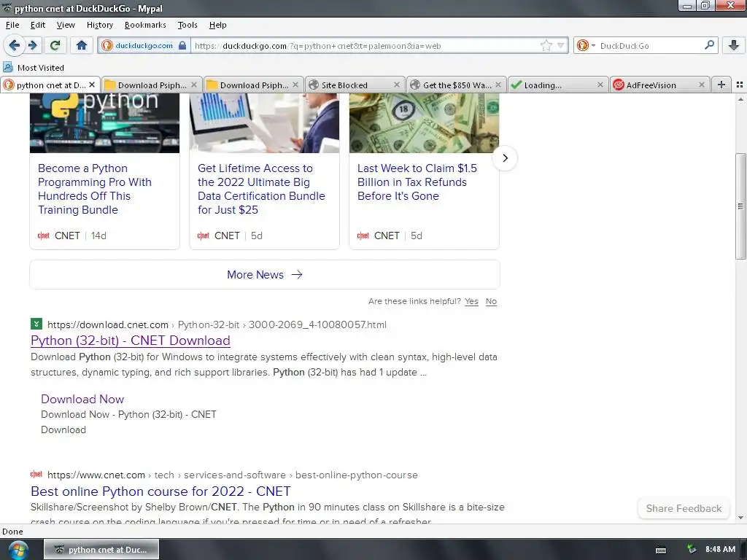The width and height of the screenshot is (747, 560).
Task: Switch to the Get the $850 Wa... tab
Action: [457, 85]
